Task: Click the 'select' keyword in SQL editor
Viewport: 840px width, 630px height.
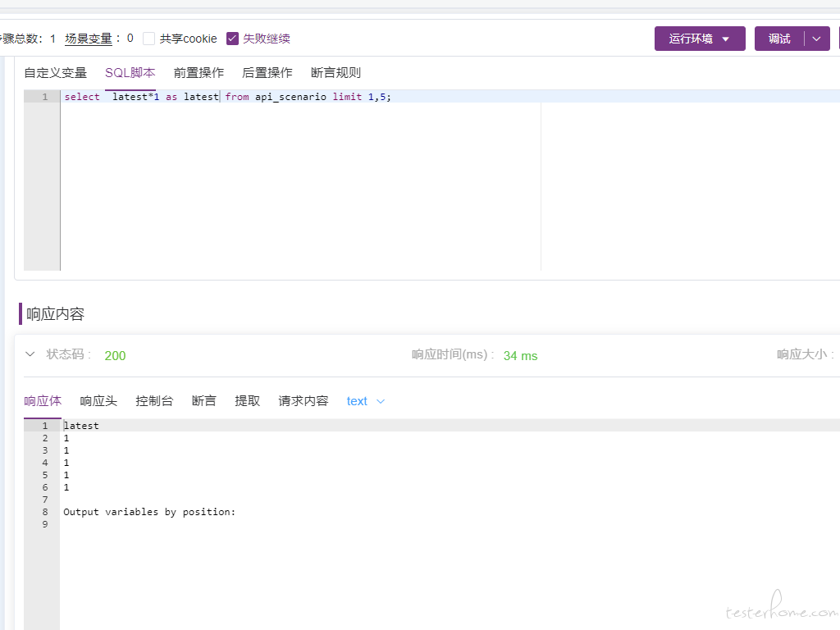Action: click(x=82, y=97)
